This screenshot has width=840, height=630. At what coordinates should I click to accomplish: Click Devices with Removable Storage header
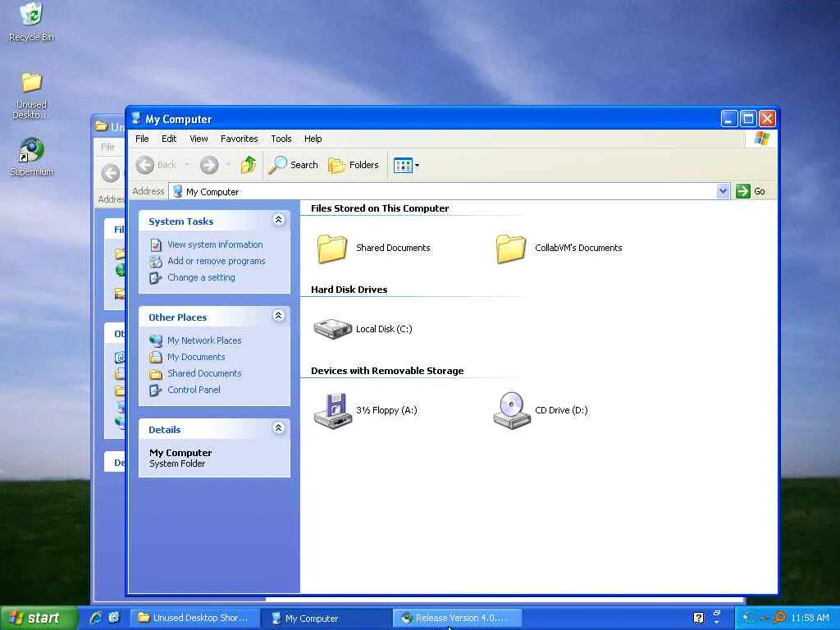pyautogui.click(x=387, y=371)
